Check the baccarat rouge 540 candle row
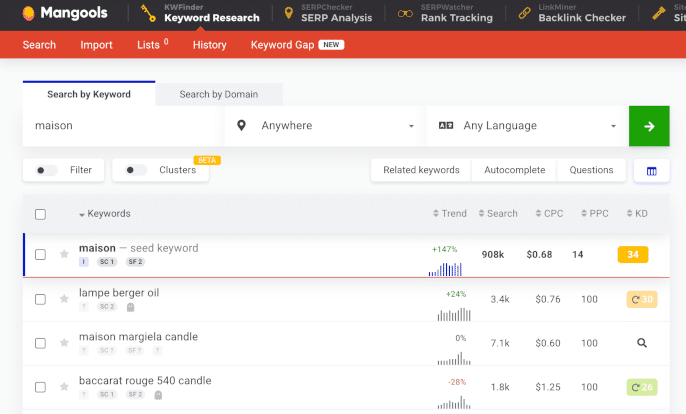The image size is (686, 414). tap(40, 387)
